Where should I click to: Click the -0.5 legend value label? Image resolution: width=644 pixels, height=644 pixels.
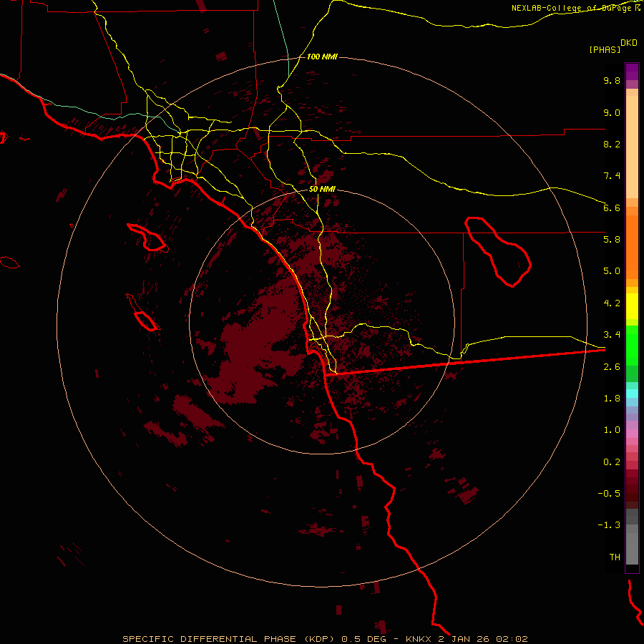tap(609, 494)
